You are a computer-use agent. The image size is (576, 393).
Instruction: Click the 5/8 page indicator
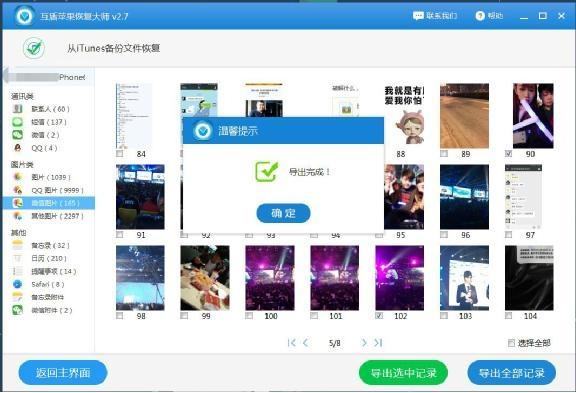tap(335, 343)
